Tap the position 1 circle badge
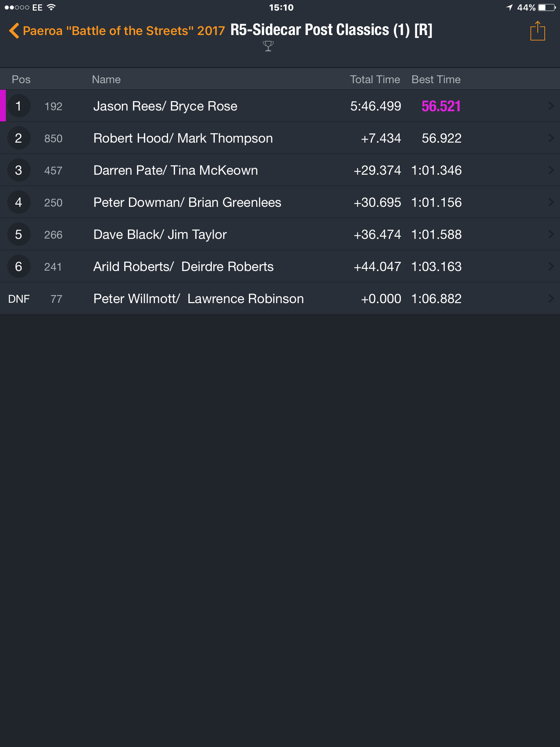Viewport: 560px width, 747px height. pos(19,106)
